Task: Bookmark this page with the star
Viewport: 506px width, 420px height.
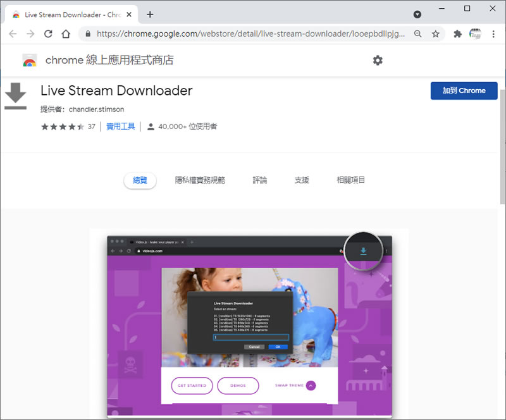Action: pyautogui.click(x=436, y=34)
